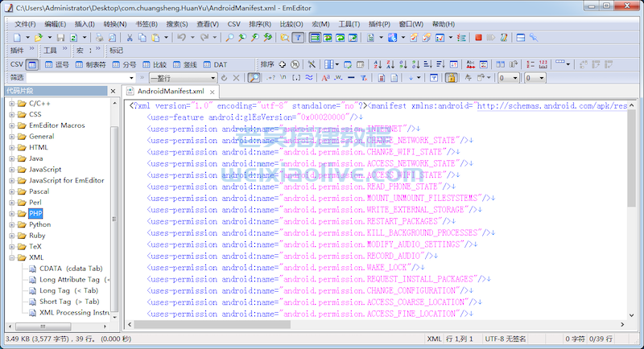644x349 pixels.
Task: Click the Find magnifier icon
Action: point(229,38)
